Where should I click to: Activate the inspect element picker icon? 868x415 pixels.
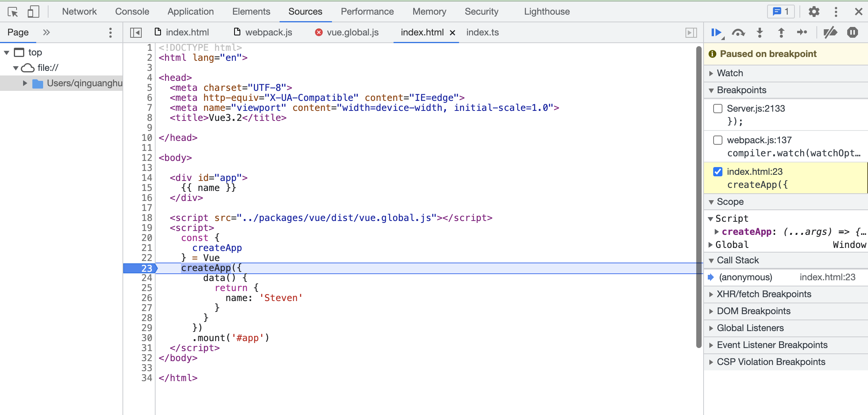tap(13, 12)
